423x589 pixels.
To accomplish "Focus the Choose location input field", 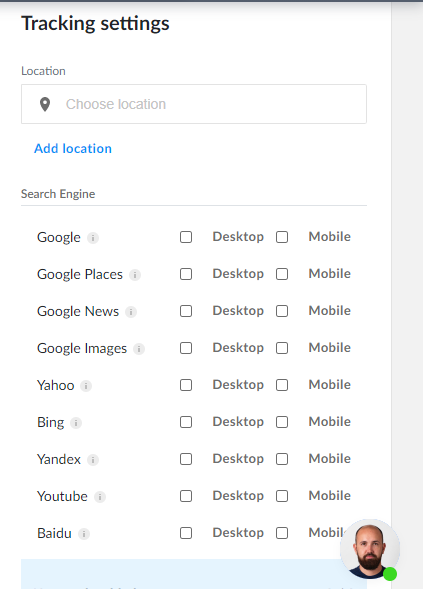I will [x=194, y=104].
